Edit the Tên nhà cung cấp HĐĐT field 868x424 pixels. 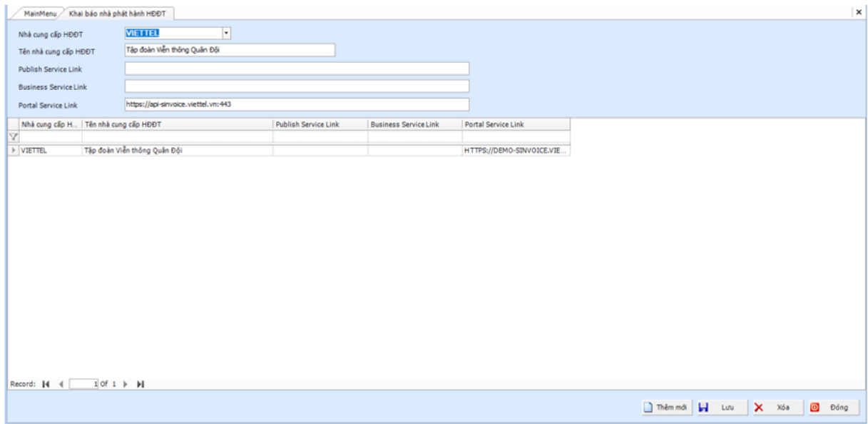pyautogui.click(x=229, y=50)
